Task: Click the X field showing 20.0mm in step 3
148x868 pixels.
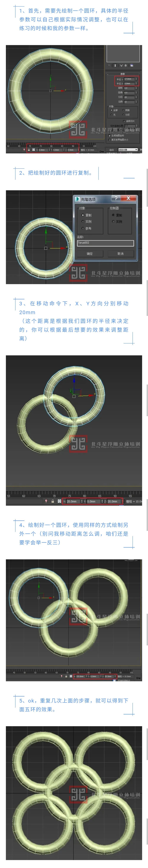Action: [x=73, y=501]
